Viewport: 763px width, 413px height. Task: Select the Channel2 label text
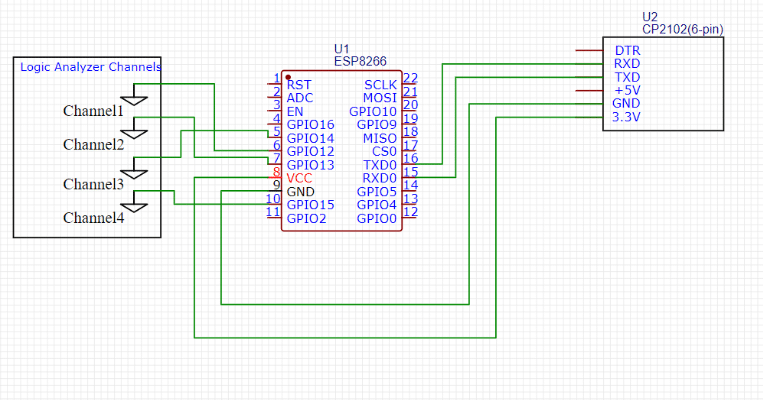[93, 144]
